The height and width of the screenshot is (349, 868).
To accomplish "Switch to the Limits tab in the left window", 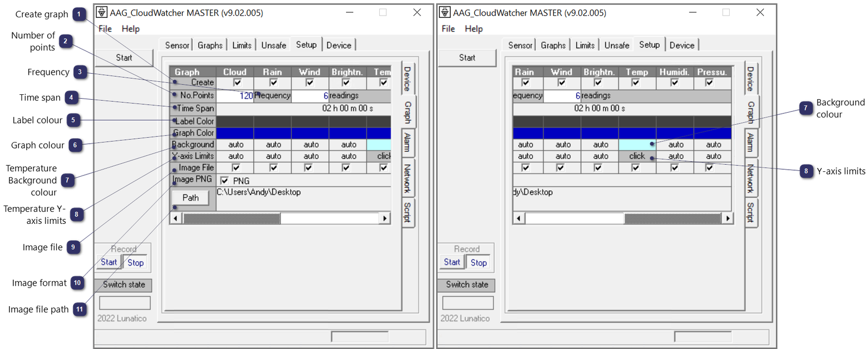I will pos(242,46).
